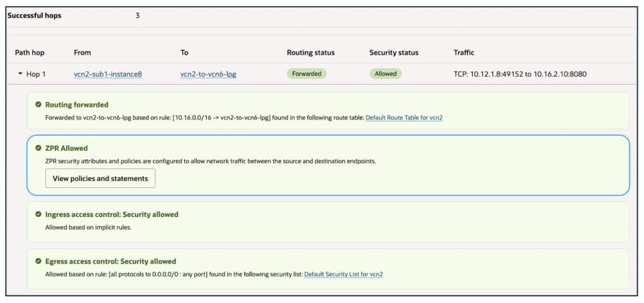Click the ZPR Allowed heading

click(67, 148)
